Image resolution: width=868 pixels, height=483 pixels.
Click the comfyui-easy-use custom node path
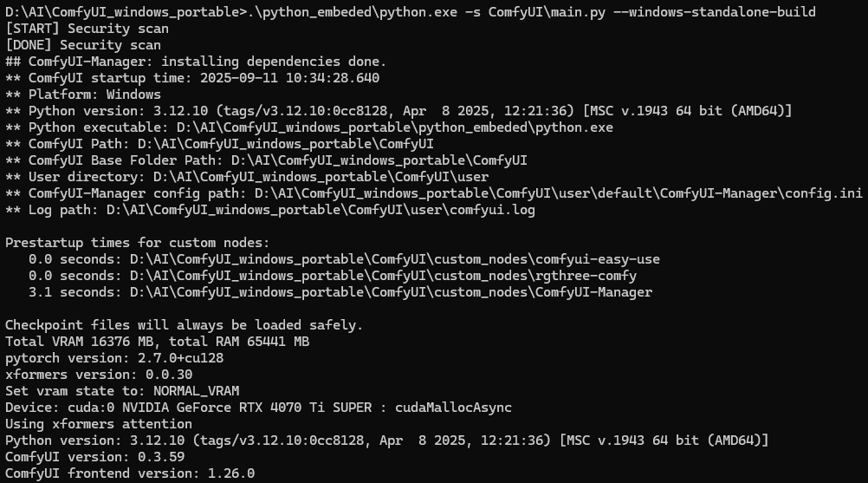[x=395, y=259]
